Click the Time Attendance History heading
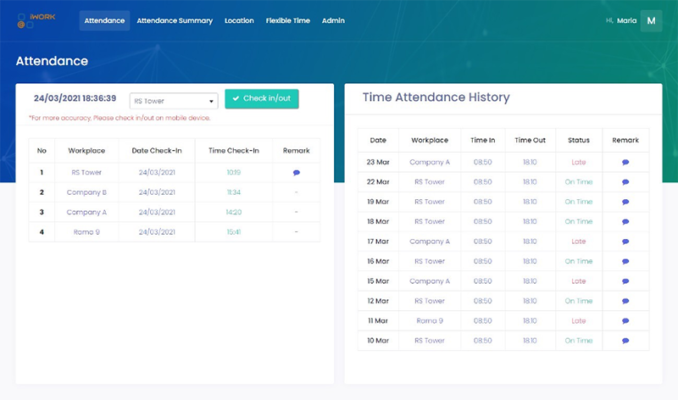 click(436, 97)
